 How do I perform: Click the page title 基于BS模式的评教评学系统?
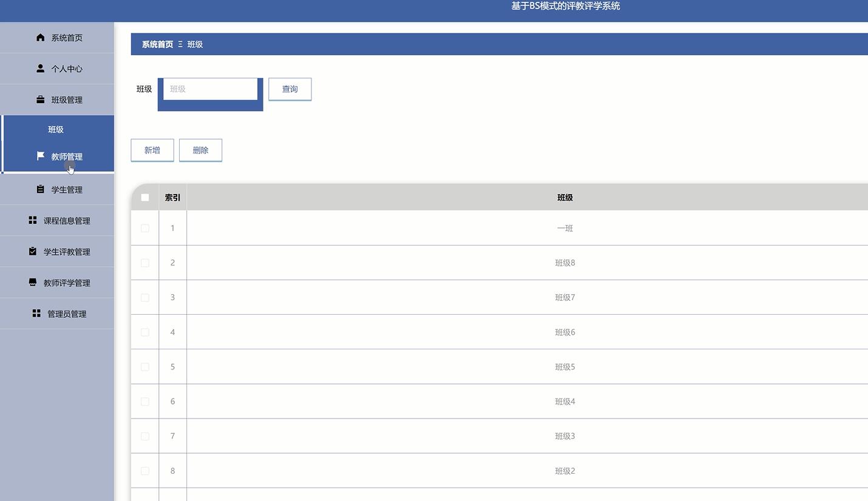[565, 6]
